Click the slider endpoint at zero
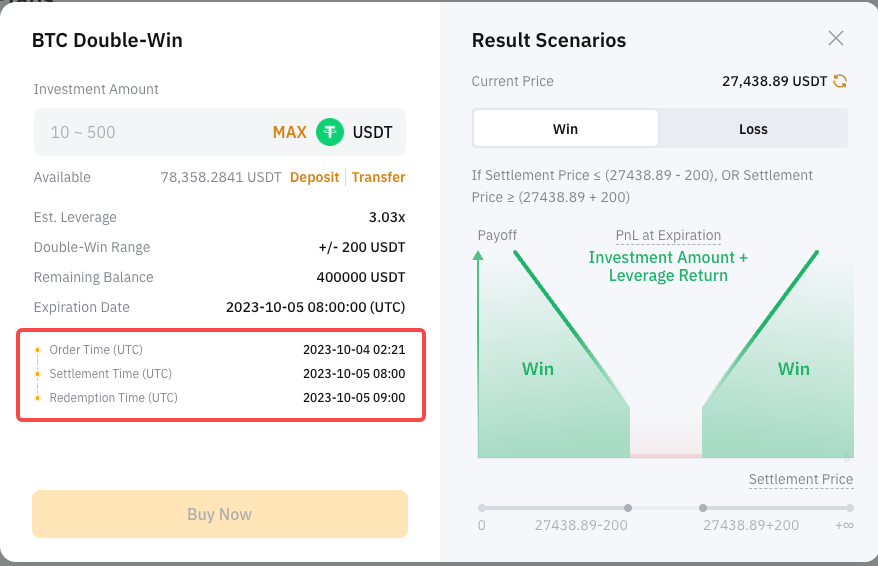Screen dimensions: 878x566 point(482,508)
